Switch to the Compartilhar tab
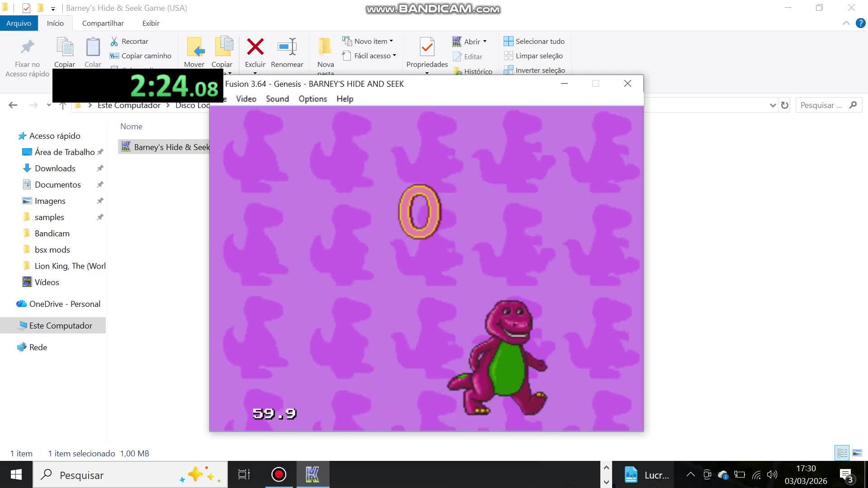The width and height of the screenshot is (868, 488). (103, 23)
